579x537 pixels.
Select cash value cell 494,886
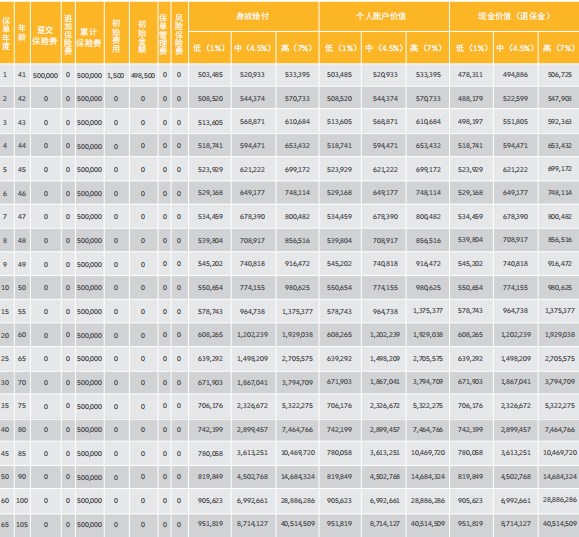(x=515, y=75)
